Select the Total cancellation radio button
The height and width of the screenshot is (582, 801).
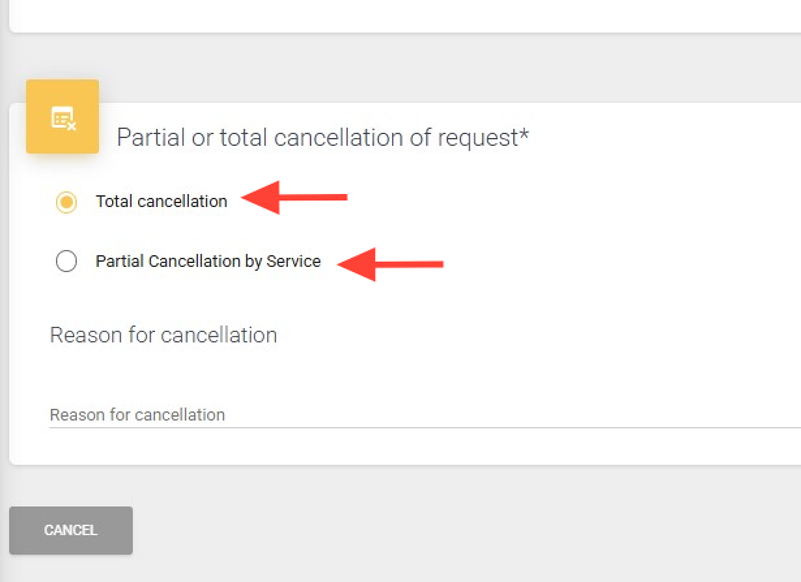tap(66, 202)
